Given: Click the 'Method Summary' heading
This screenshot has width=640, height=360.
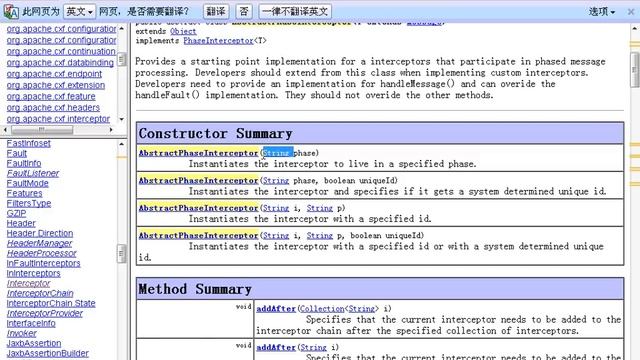Looking at the screenshot, I should click(x=195, y=289).
